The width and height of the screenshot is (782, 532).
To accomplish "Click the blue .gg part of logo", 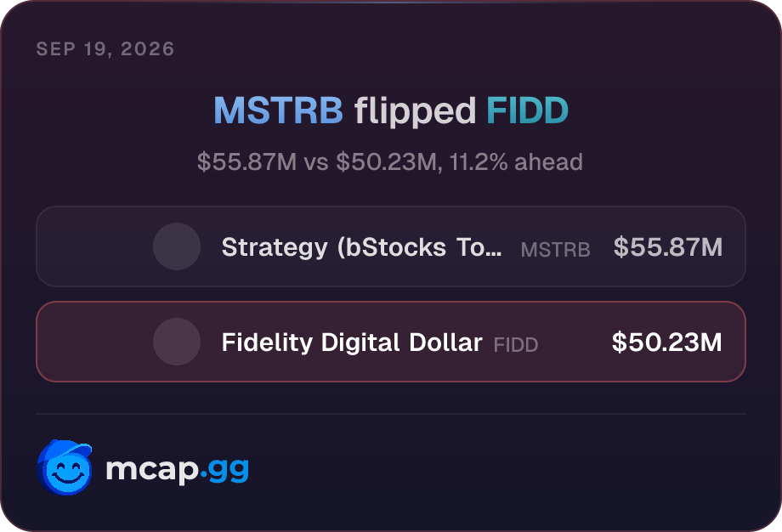I will coord(224,470).
